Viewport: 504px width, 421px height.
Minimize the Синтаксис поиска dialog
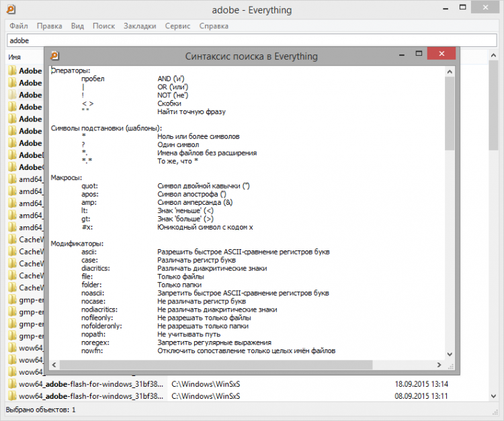coord(402,54)
